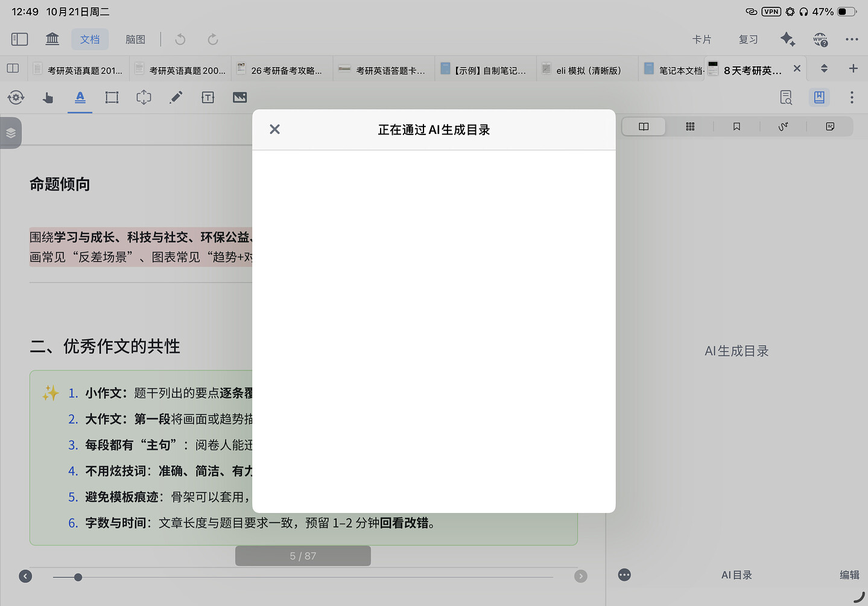Close the AI generating table of contents dialog
Viewport: 868px width, 606px height.
[274, 129]
